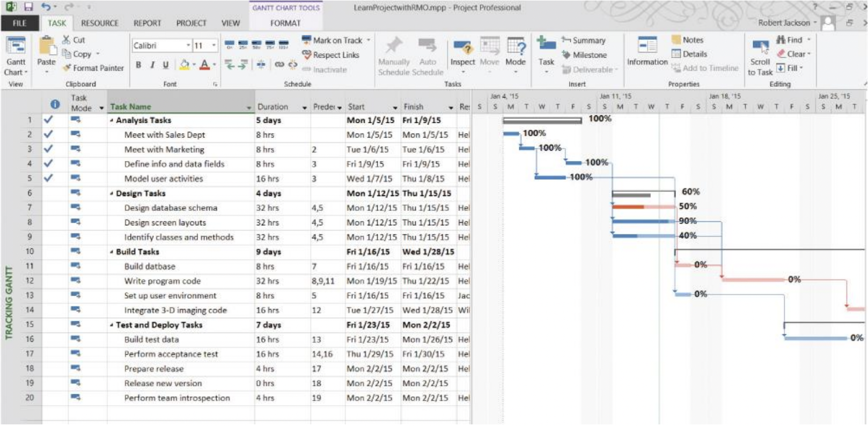Select the Write program code task
868x426 pixels.
[163, 281]
